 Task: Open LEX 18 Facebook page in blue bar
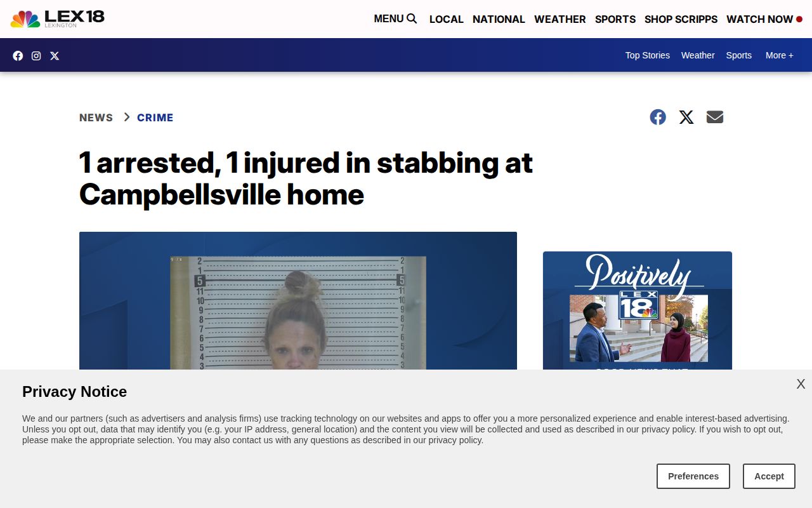[x=18, y=56]
